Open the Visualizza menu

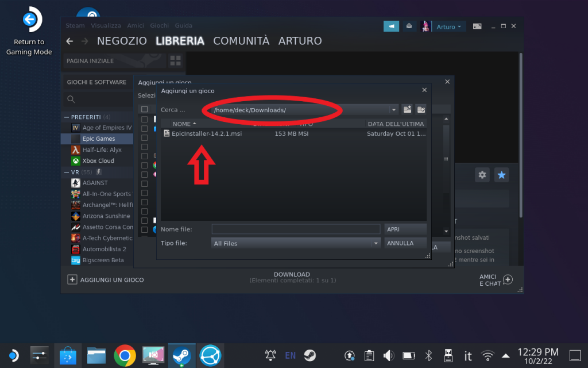(106, 25)
